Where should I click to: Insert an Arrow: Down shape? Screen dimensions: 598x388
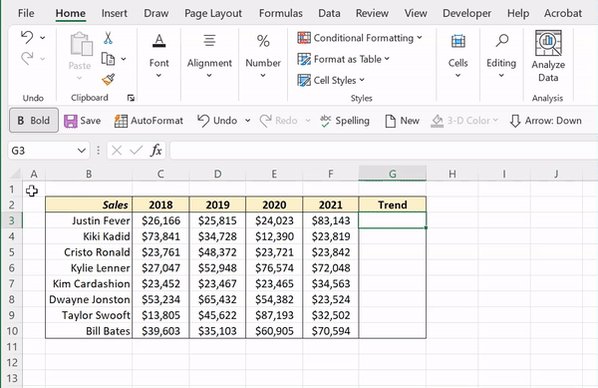pos(546,121)
